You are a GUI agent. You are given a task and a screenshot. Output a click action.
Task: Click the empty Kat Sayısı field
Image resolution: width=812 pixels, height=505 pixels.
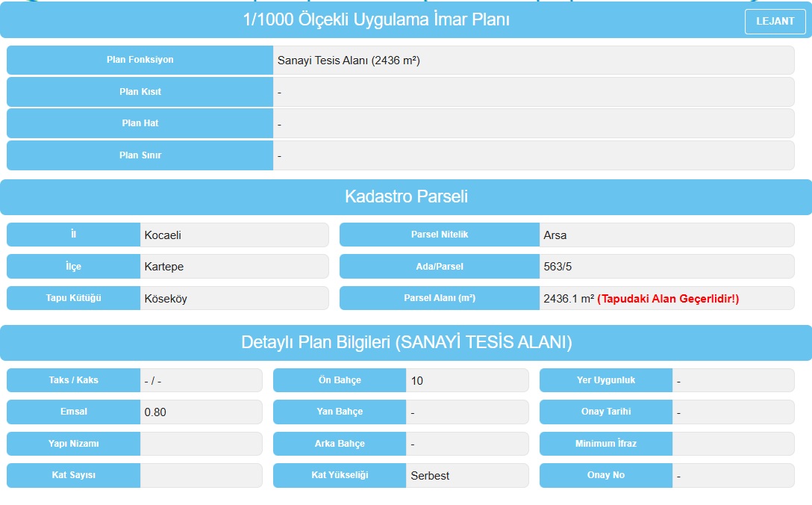coord(200,476)
